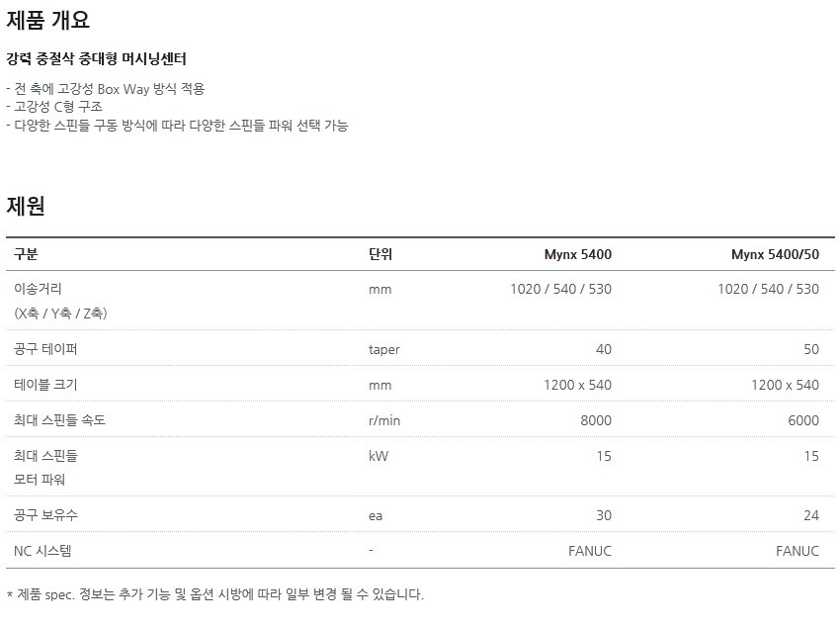Click the 6000 spindle speed value
Screen dimensions: 840x628
803,420
